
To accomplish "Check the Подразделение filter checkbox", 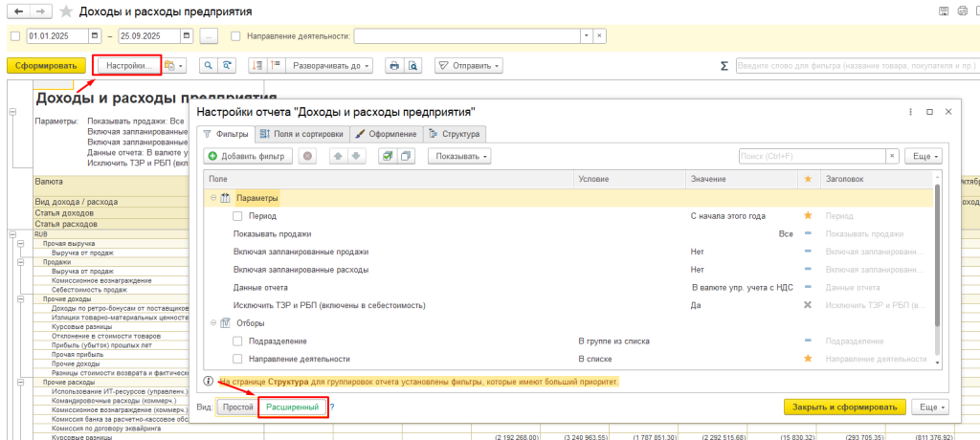I will coord(237,341).
